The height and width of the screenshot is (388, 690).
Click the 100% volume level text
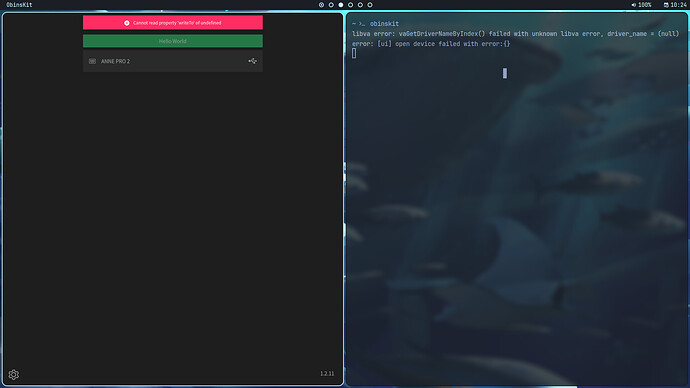click(645, 5)
